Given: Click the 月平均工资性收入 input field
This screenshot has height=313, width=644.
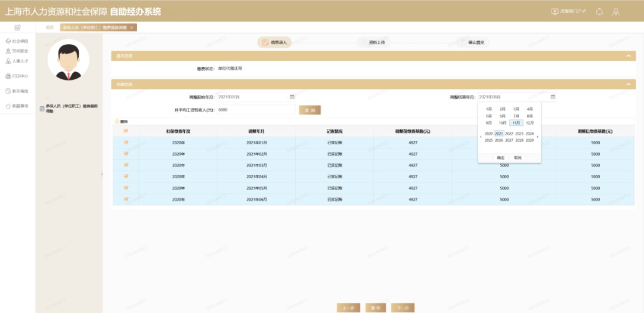Looking at the screenshot, I should point(256,110).
